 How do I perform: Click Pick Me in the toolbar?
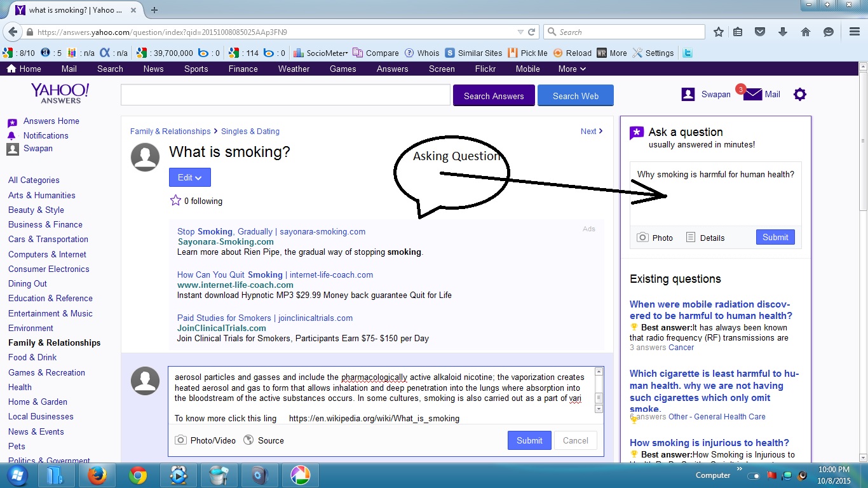pyautogui.click(x=527, y=53)
